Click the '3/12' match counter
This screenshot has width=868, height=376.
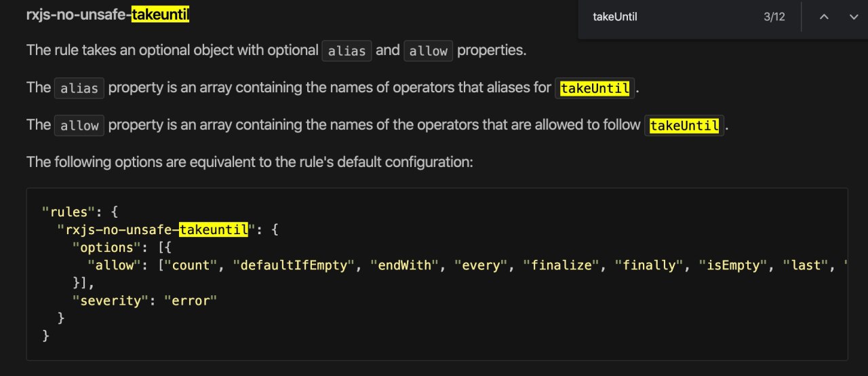tap(774, 17)
